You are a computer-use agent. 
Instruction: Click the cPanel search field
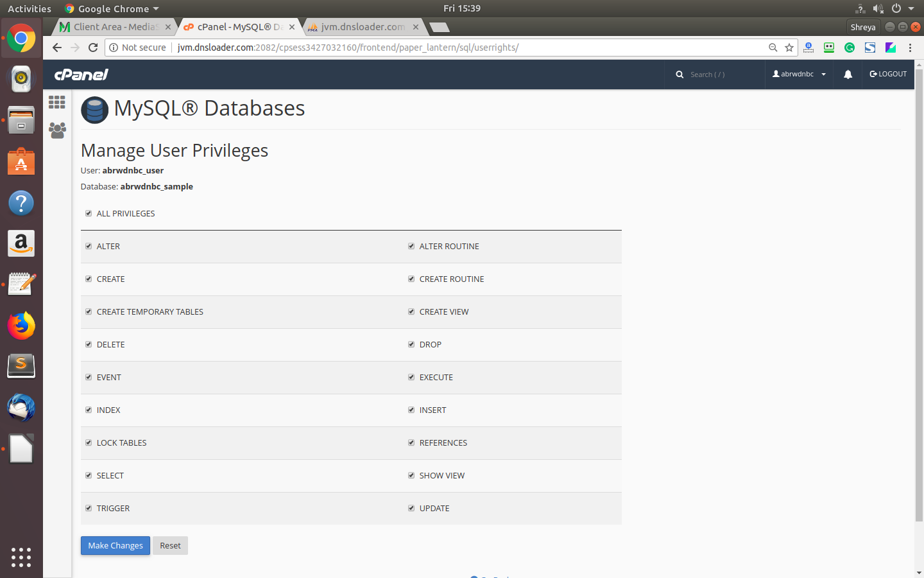pos(715,74)
